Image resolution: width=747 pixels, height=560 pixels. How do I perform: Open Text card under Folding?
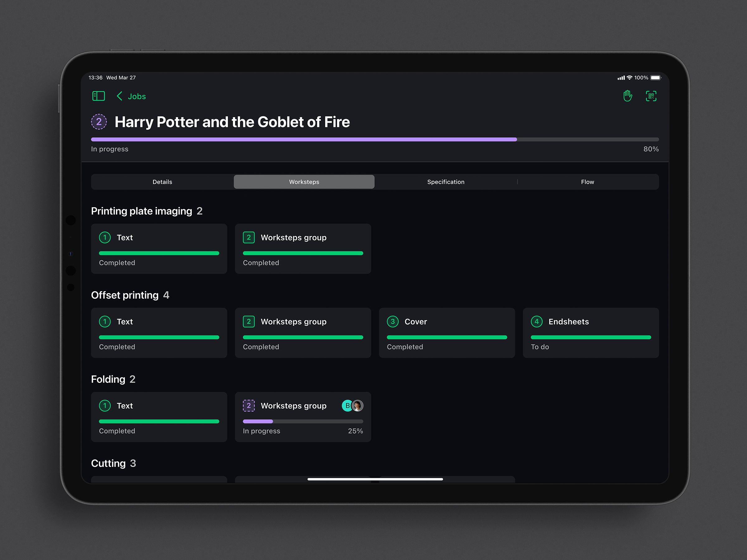click(159, 417)
